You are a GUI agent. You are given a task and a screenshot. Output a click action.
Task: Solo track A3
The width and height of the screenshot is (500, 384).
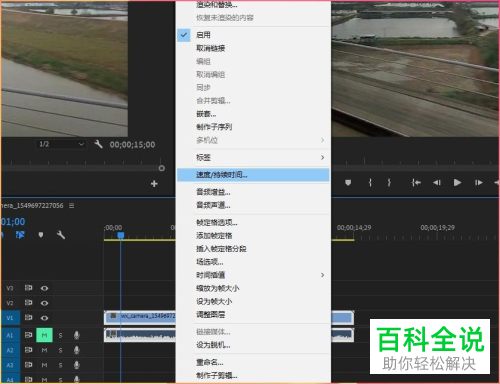(x=60, y=365)
